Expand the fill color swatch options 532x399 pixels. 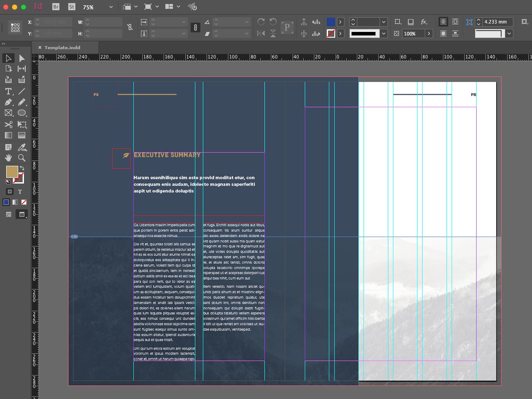[x=340, y=22]
